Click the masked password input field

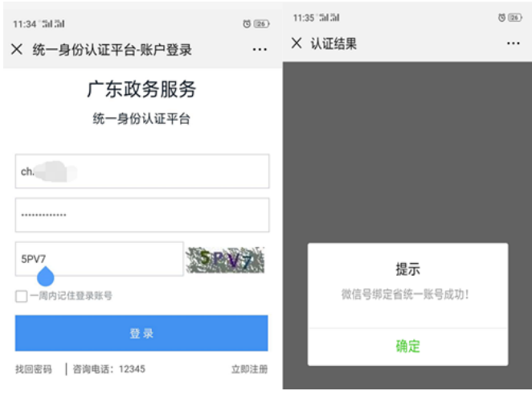[x=142, y=215]
